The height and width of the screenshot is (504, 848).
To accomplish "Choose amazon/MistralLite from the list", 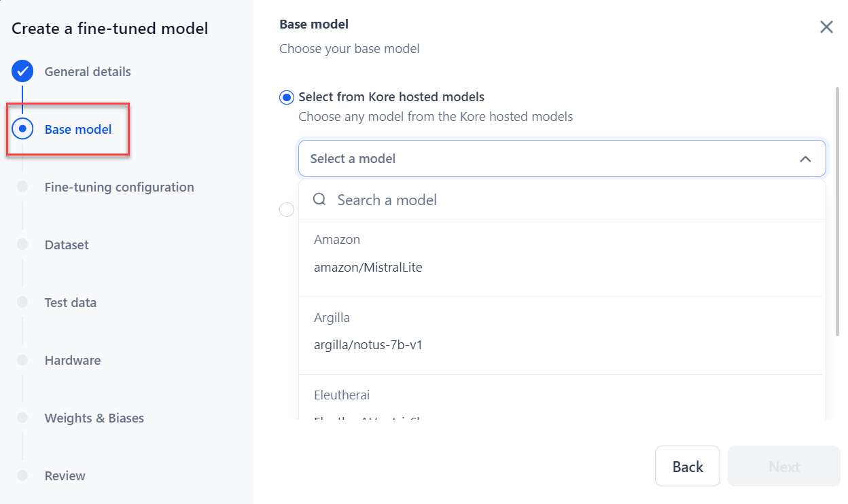I will coord(368,268).
